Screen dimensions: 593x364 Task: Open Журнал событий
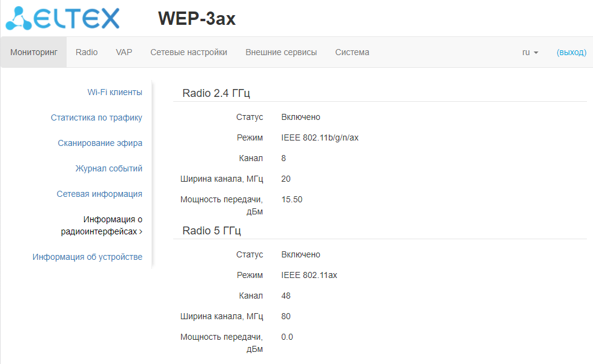coord(109,168)
